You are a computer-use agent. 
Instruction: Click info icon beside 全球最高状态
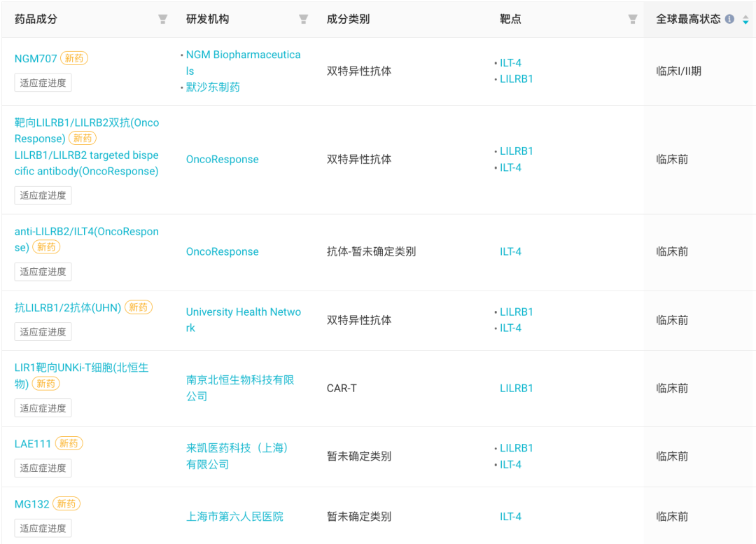tap(729, 20)
